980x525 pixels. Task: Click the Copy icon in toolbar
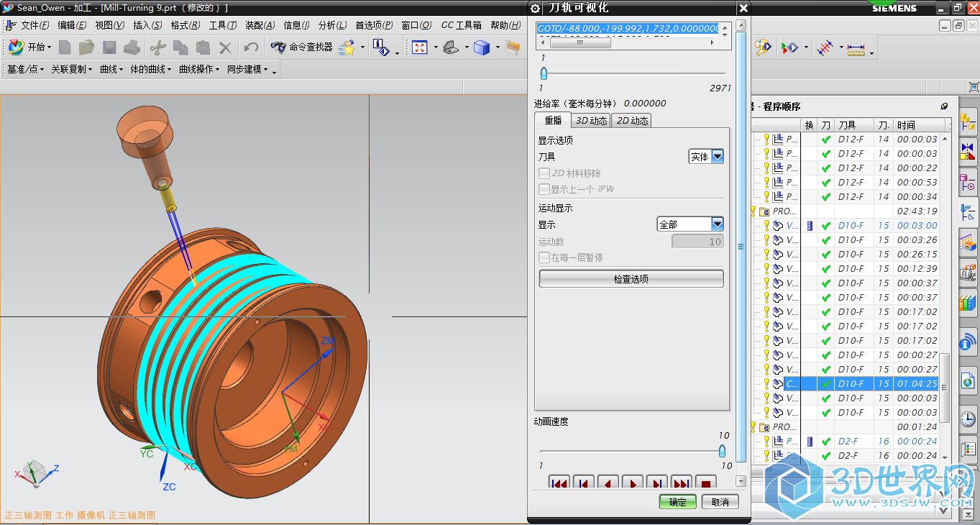tap(180, 47)
